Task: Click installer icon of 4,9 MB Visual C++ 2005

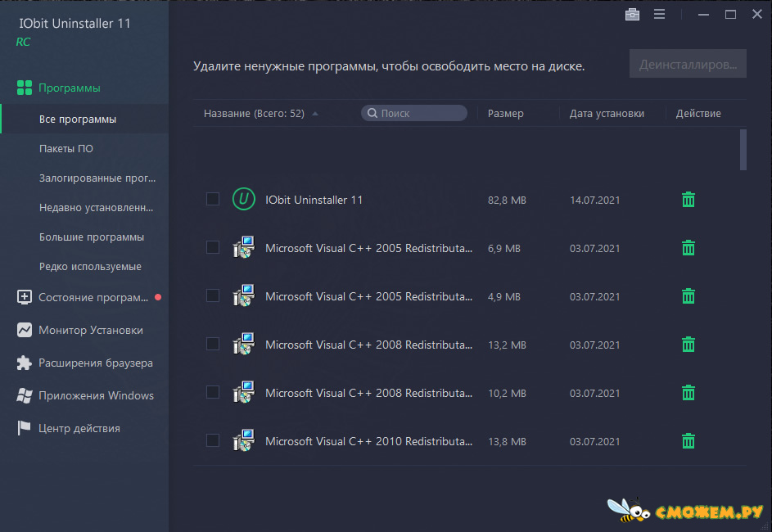Action: pos(244,295)
